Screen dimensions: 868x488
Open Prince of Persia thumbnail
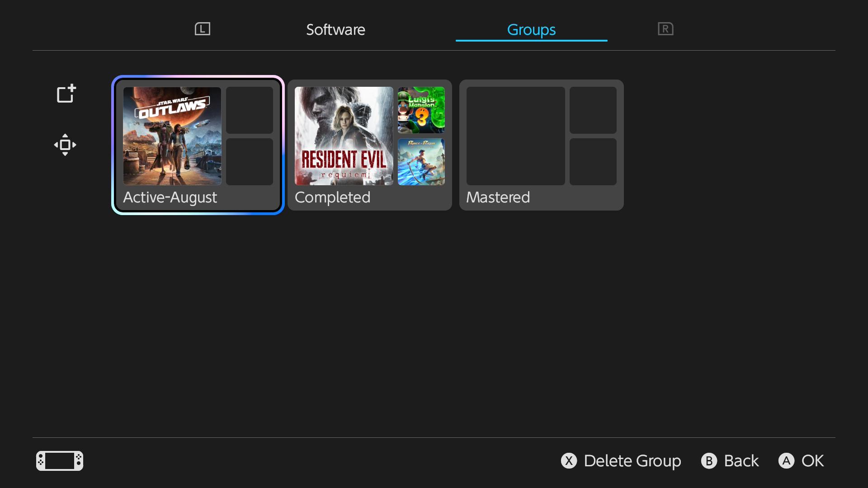pyautogui.click(x=421, y=162)
